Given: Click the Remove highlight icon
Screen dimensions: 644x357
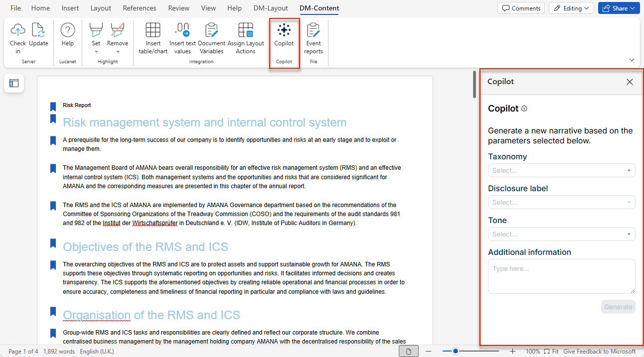Looking at the screenshot, I should pos(118,30).
